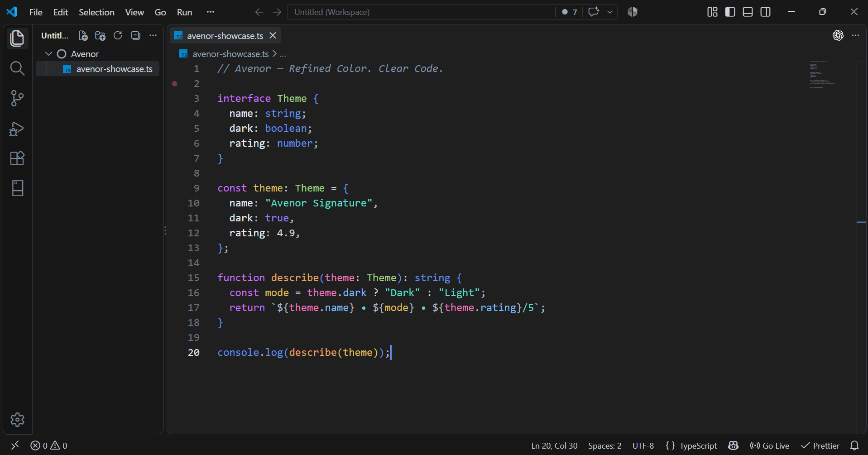Open Explorer header more actions ellipsis
The width and height of the screenshot is (868, 455).
coord(153,35)
